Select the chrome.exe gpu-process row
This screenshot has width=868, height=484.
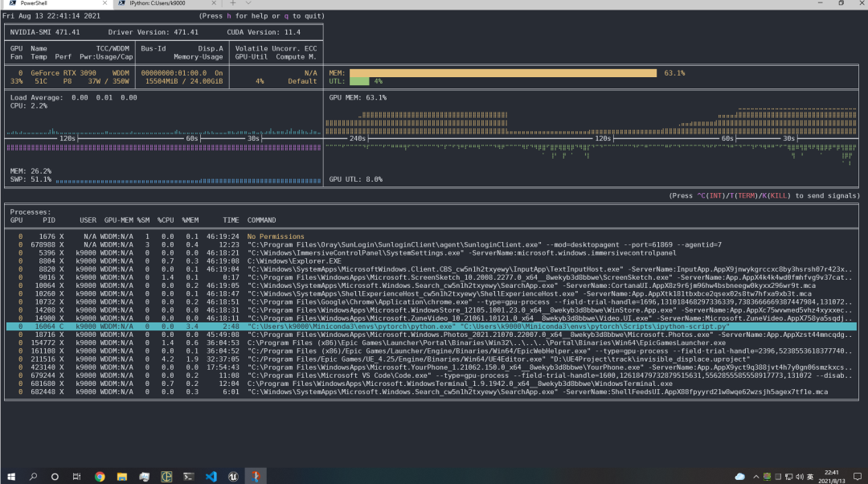click(x=432, y=302)
